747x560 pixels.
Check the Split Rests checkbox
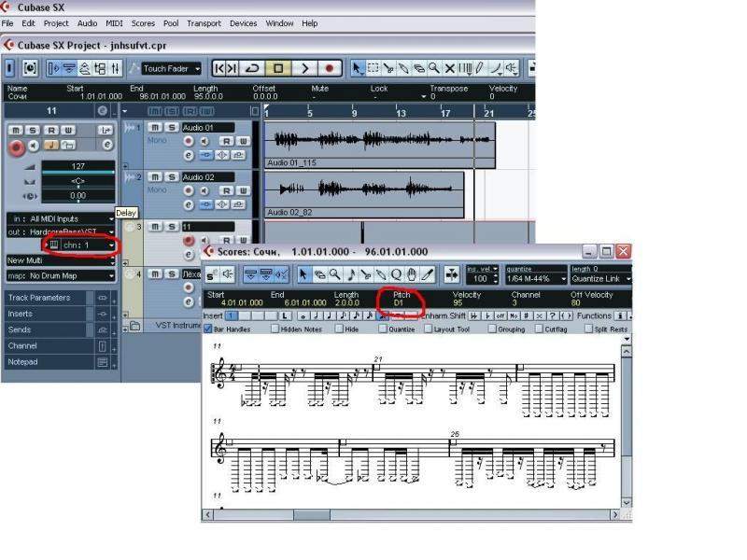point(588,329)
